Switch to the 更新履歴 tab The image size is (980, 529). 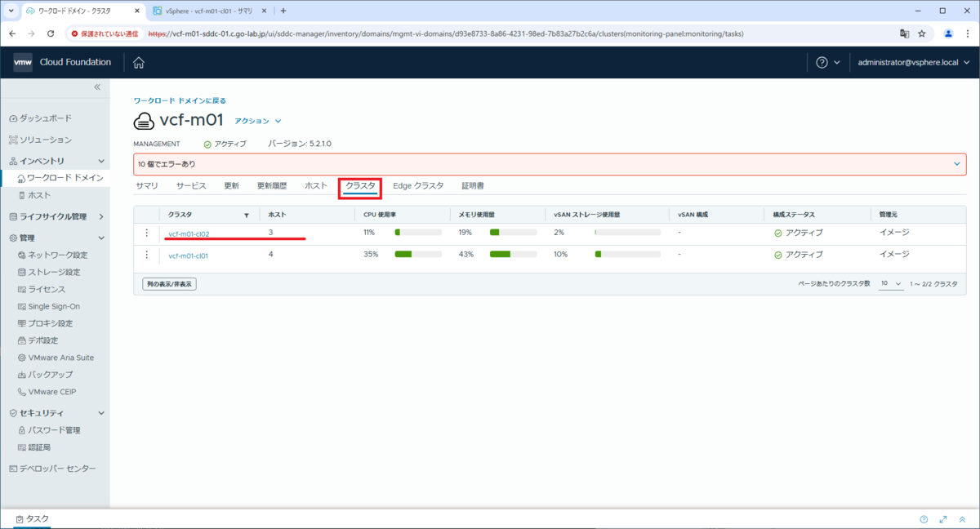pos(272,186)
